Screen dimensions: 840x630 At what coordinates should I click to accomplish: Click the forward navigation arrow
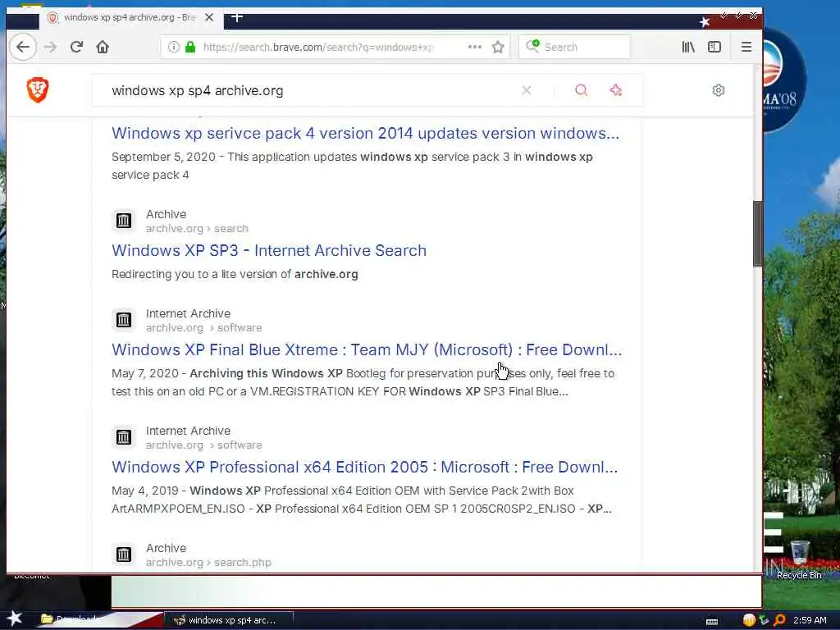[50, 47]
